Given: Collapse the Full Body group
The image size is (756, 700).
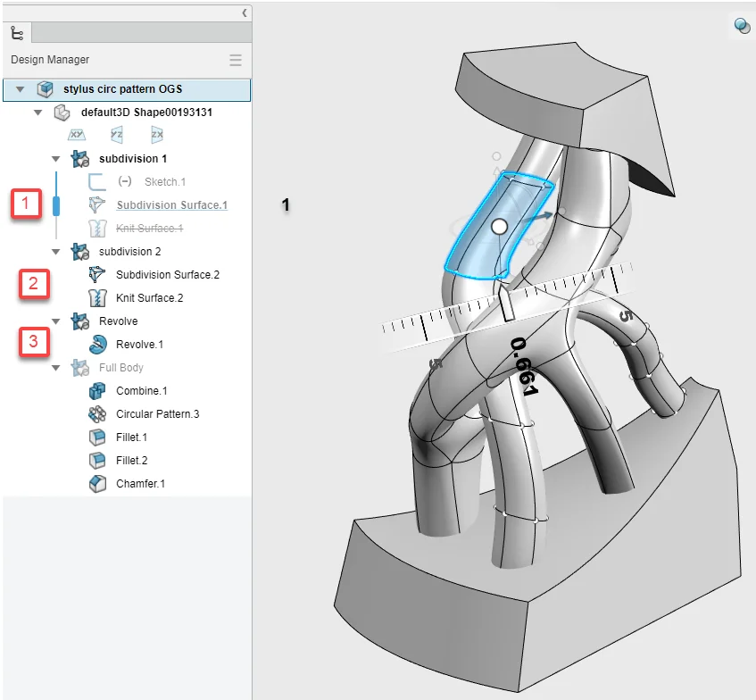Looking at the screenshot, I should pyautogui.click(x=56, y=368).
